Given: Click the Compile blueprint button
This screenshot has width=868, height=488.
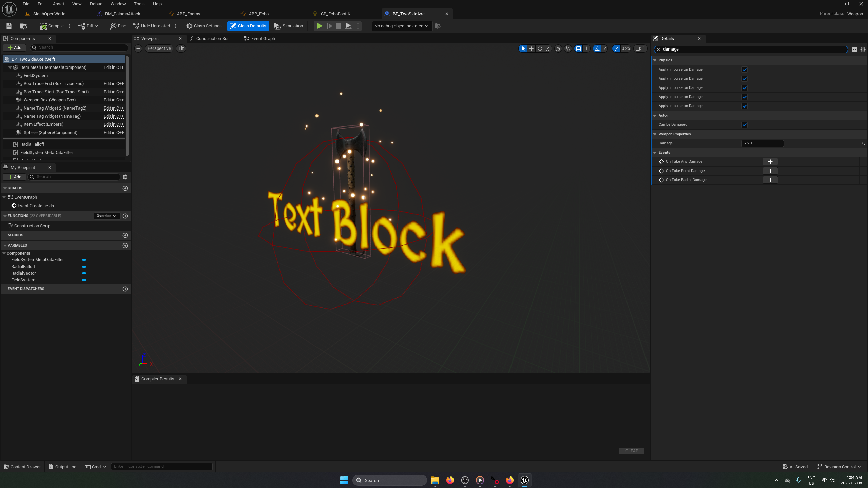Looking at the screenshot, I should coord(52,26).
